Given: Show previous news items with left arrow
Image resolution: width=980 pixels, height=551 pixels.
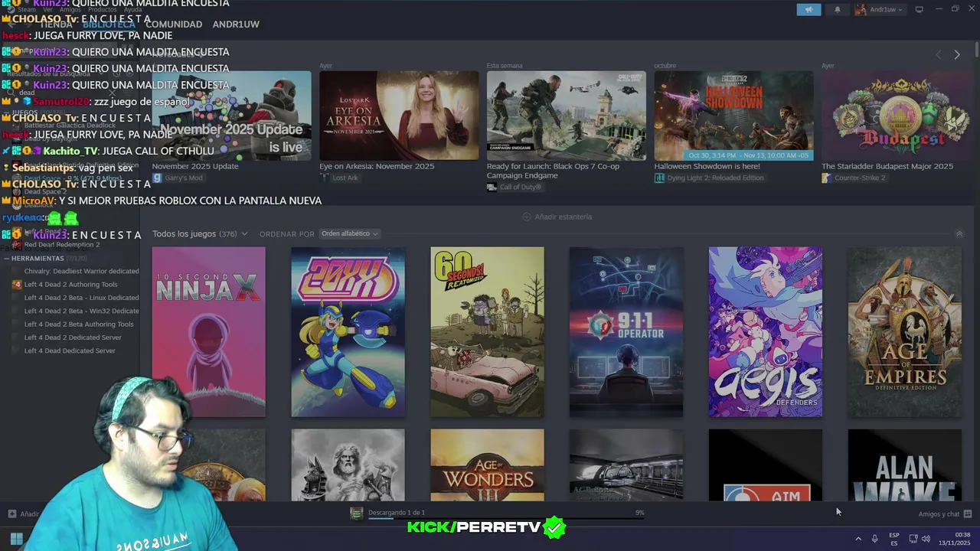Looking at the screenshot, I should [x=939, y=54].
